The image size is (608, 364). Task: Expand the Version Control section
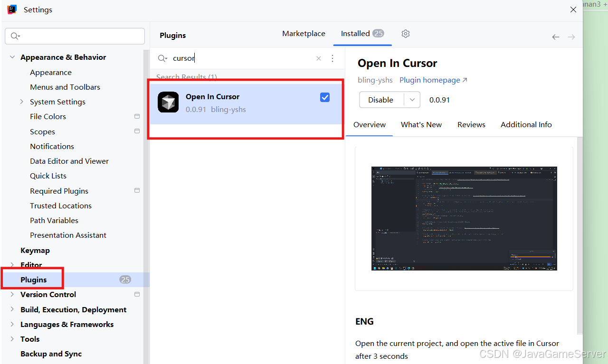click(x=12, y=294)
